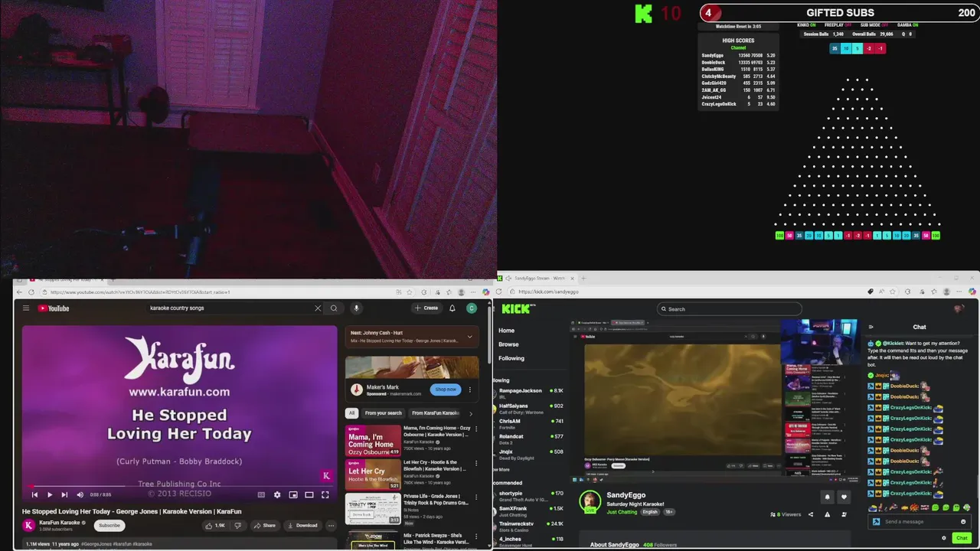Open Mama, I'm Coming Home karaoke thumbnail

[373, 441]
